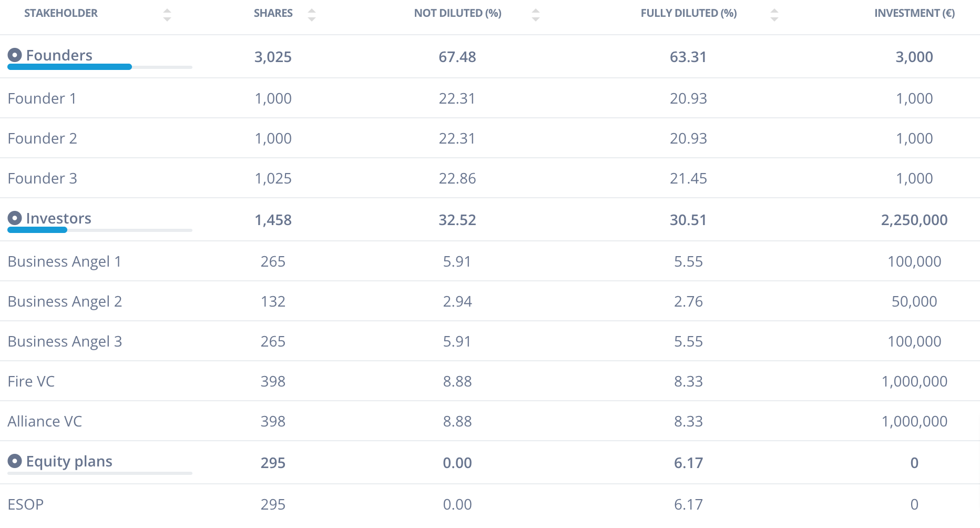Select the Business Angel 2 row
This screenshot has height=528, width=980.
490,301
